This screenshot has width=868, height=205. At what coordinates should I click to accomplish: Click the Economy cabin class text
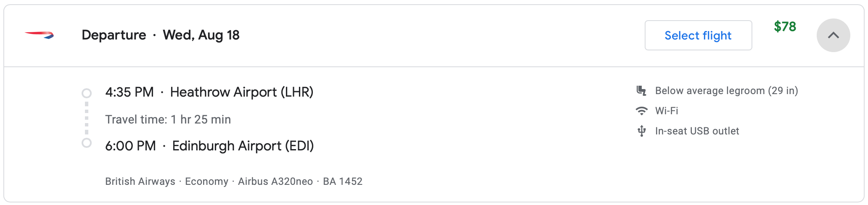206,181
